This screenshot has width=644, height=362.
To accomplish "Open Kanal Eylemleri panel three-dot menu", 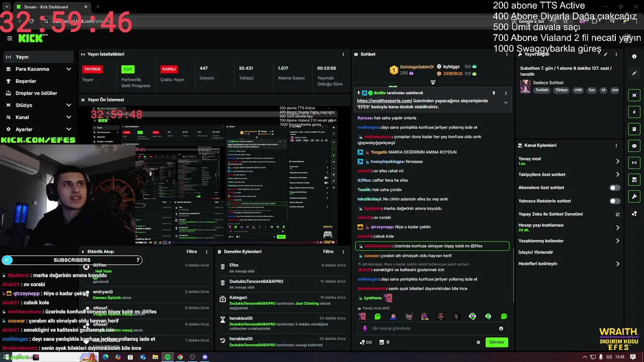I will (616, 145).
